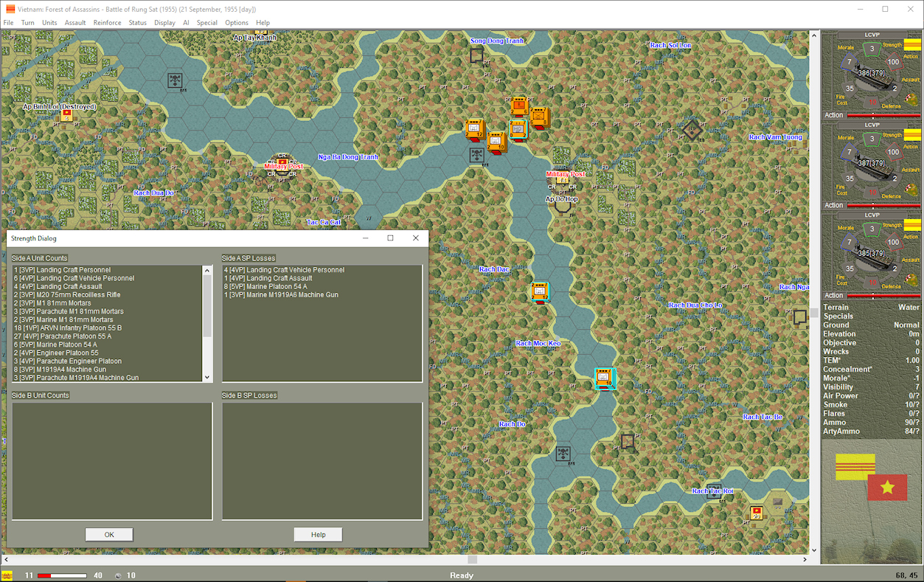
Task: Open the Help menu in menu bar
Action: pos(263,23)
